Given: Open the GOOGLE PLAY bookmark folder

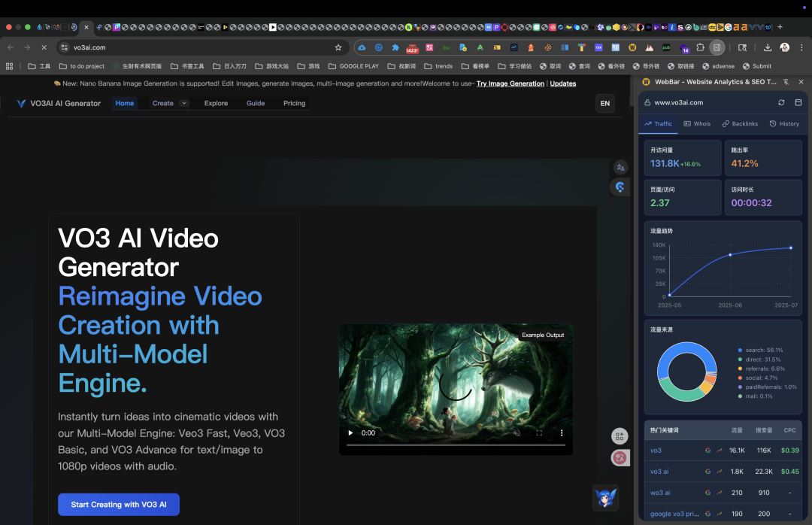Looking at the screenshot, I should [353, 66].
